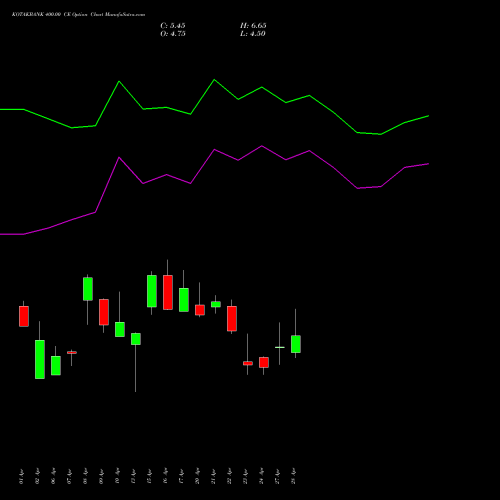Screen dimensions: 500x500
Task: Click the 08 Apr date label
Action: point(86,477)
